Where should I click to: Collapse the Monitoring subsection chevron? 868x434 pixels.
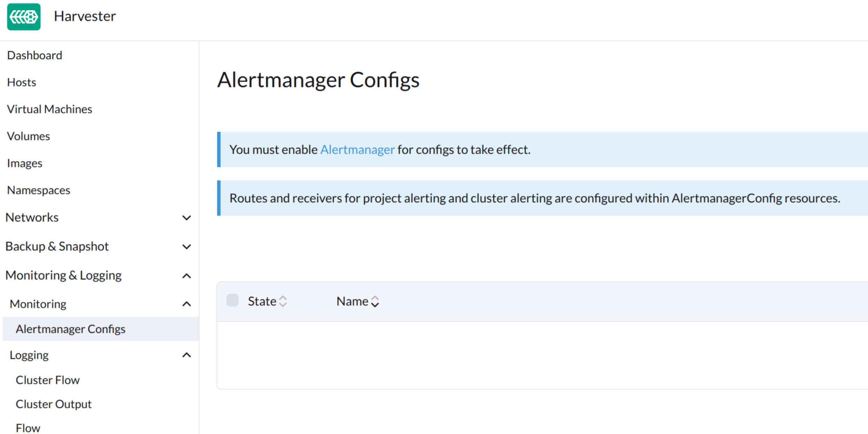(187, 304)
